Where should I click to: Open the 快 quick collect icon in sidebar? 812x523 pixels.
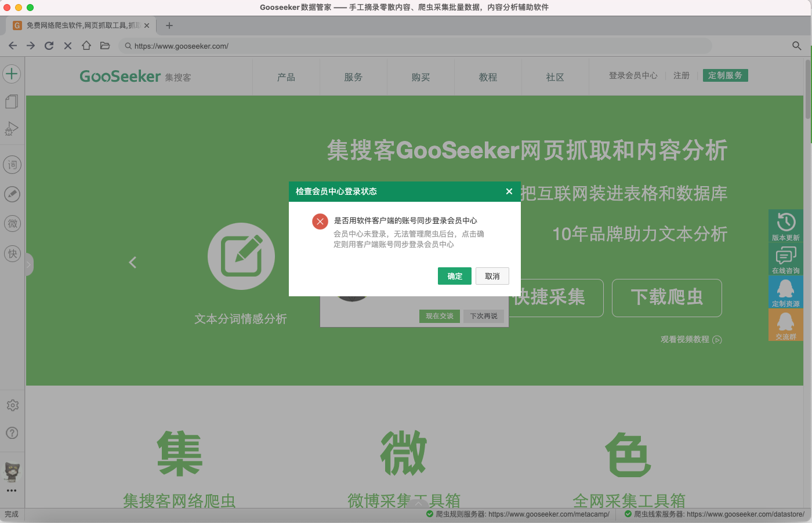(12, 253)
